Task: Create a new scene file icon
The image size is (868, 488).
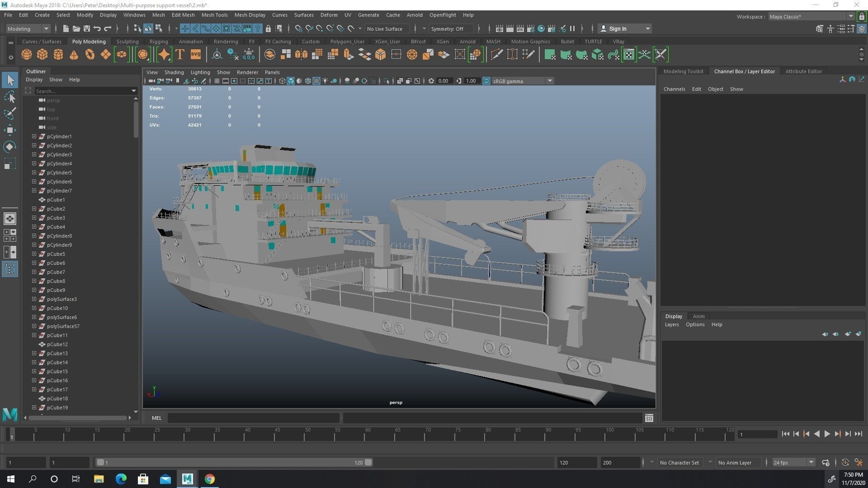Action: 66,28
